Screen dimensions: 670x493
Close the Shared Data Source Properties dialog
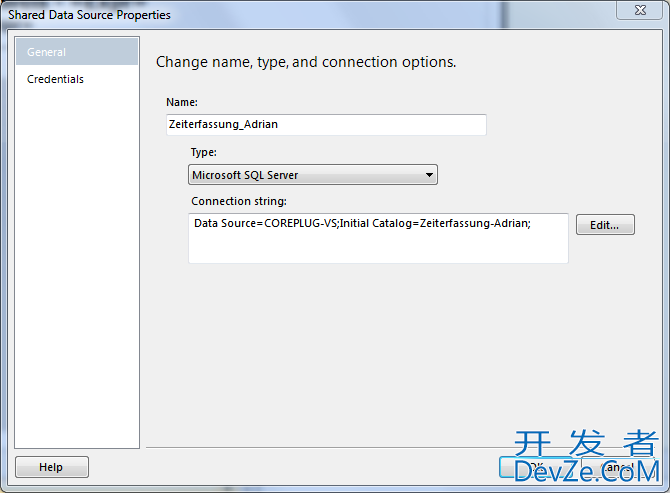click(640, 10)
